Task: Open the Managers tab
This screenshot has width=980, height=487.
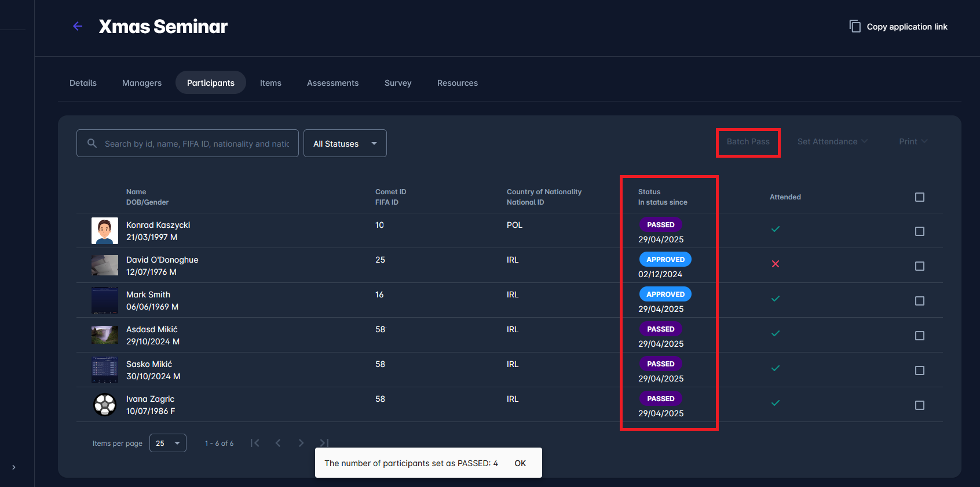Action: click(142, 83)
